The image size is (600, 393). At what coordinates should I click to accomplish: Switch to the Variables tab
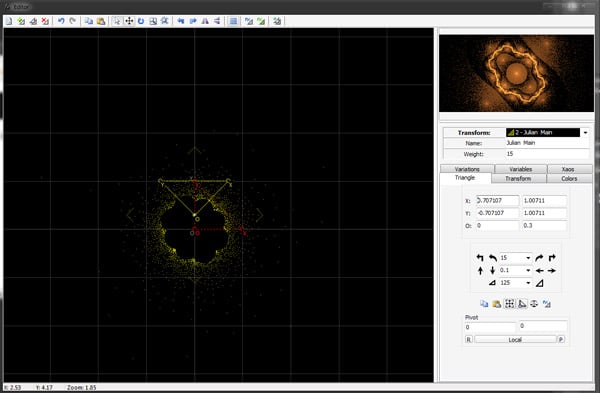tap(520, 169)
